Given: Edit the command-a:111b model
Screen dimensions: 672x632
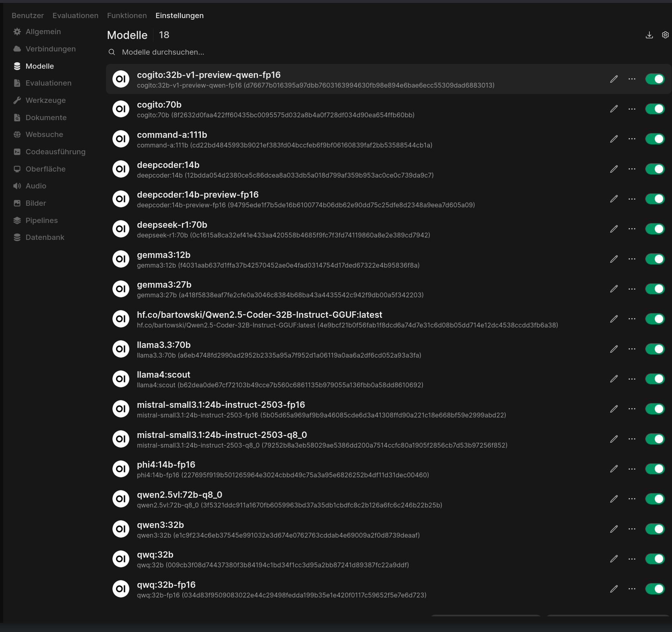Looking at the screenshot, I should (x=614, y=139).
